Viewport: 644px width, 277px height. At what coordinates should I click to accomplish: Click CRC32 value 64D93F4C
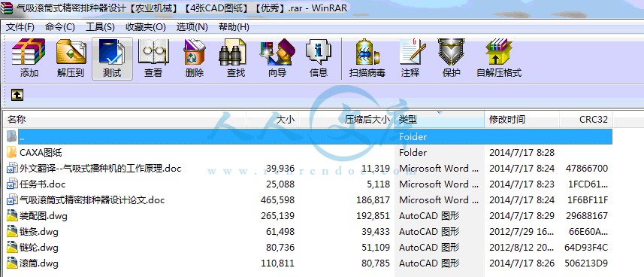[x=586, y=248]
